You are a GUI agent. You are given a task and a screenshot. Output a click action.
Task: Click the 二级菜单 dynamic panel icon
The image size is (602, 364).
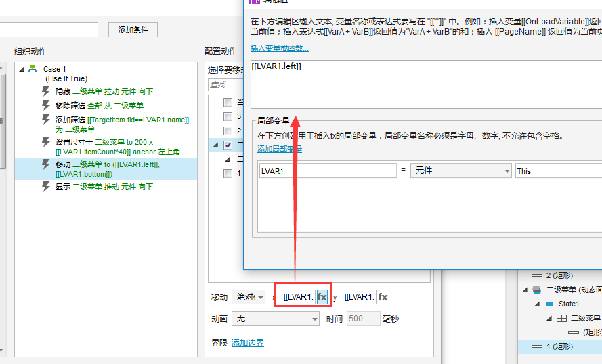[537, 290]
